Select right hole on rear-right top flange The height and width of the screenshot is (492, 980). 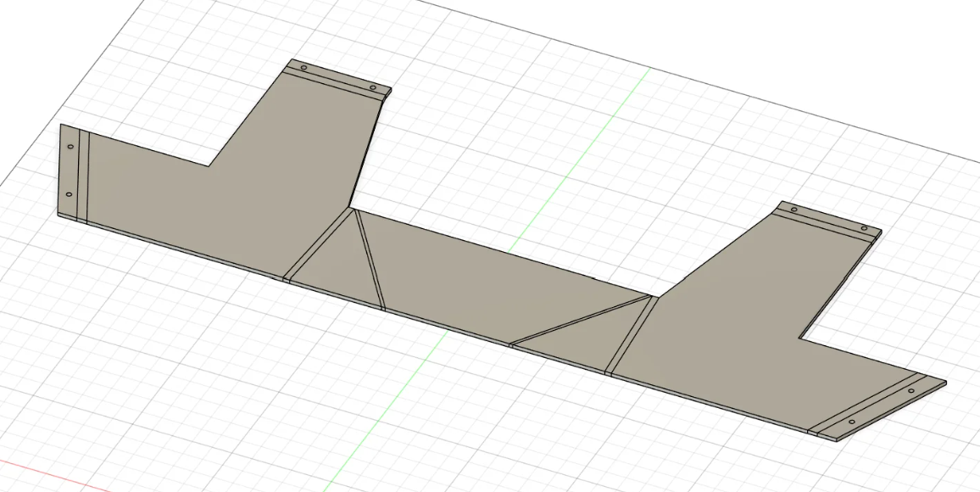click(x=865, y=229)
